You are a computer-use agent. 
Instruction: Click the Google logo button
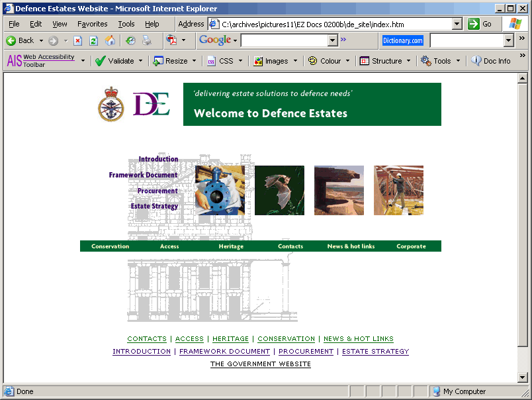[215, 40]
